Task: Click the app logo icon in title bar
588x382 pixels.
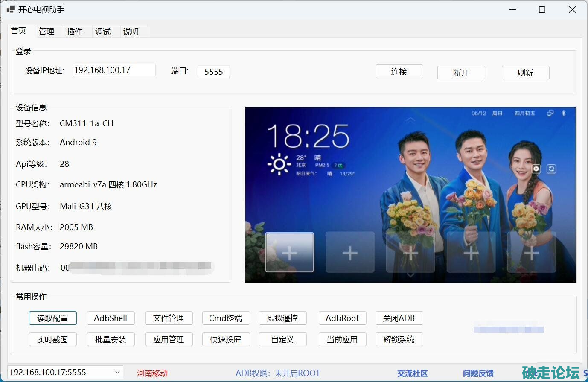Action: pyautogui.click(x=11, y=9)
